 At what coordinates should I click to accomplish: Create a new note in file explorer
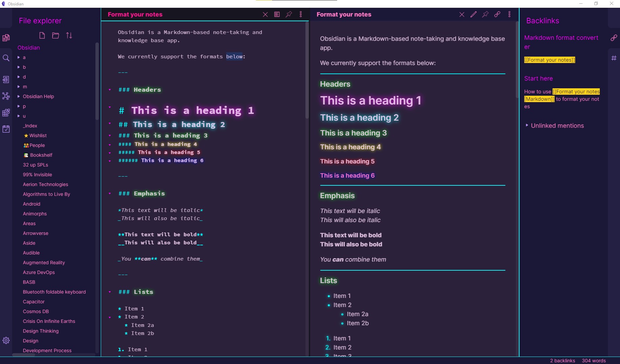click(x=42, y=35)
